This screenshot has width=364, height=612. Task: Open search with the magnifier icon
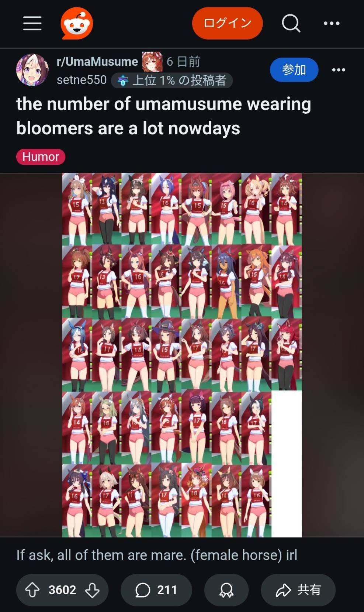click(291, 23)
